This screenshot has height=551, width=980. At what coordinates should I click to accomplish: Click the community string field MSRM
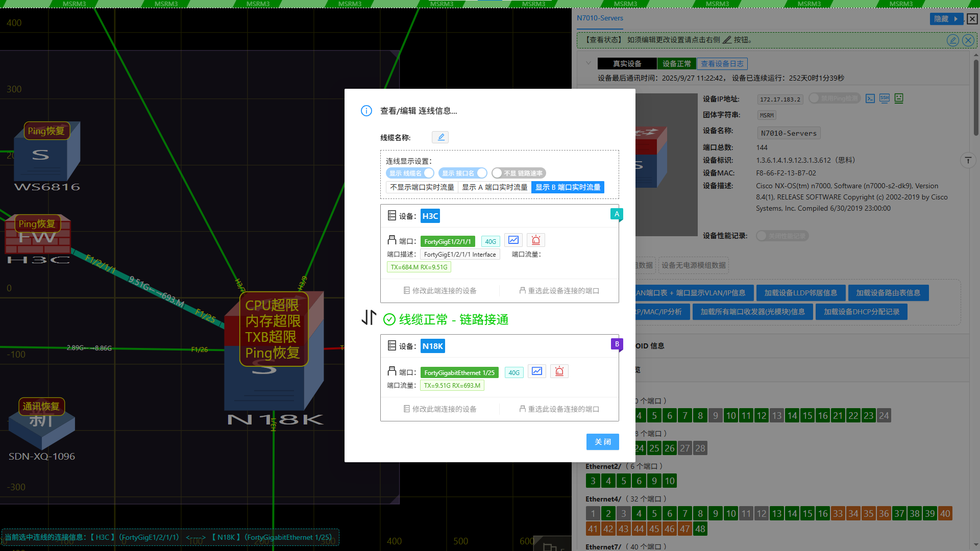tap(767, 115)
